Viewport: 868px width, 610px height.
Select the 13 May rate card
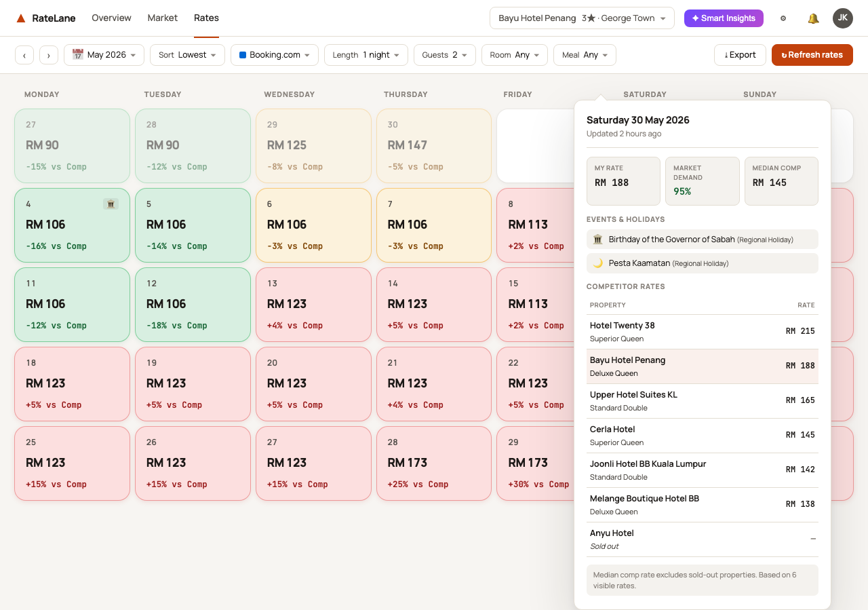[313, 305]
